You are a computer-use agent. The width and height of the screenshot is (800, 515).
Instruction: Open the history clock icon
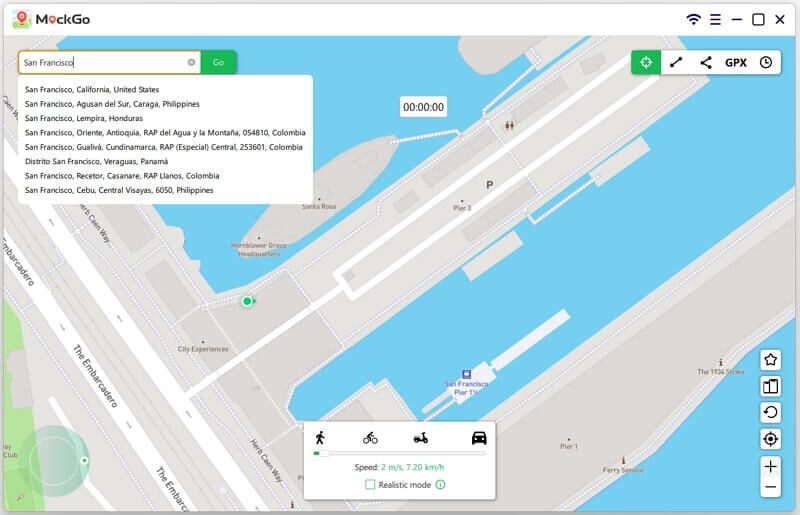(x=766, y=62)
